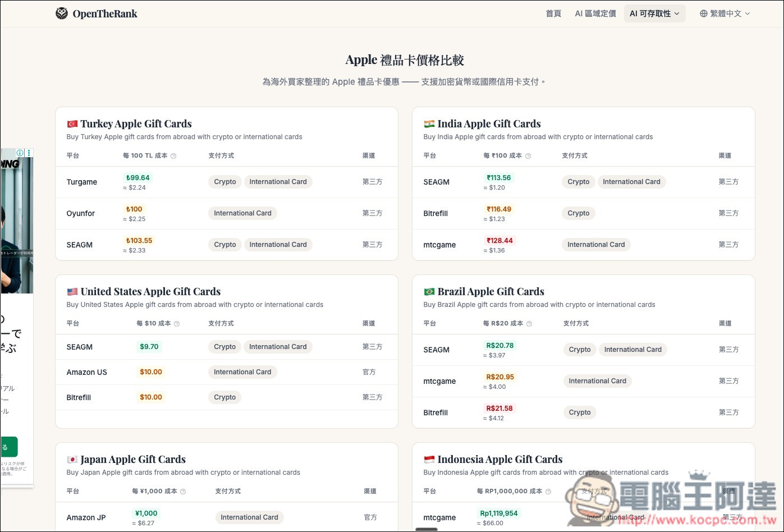
Task: Select Amazon US platform row name
Action: (86, 372)
